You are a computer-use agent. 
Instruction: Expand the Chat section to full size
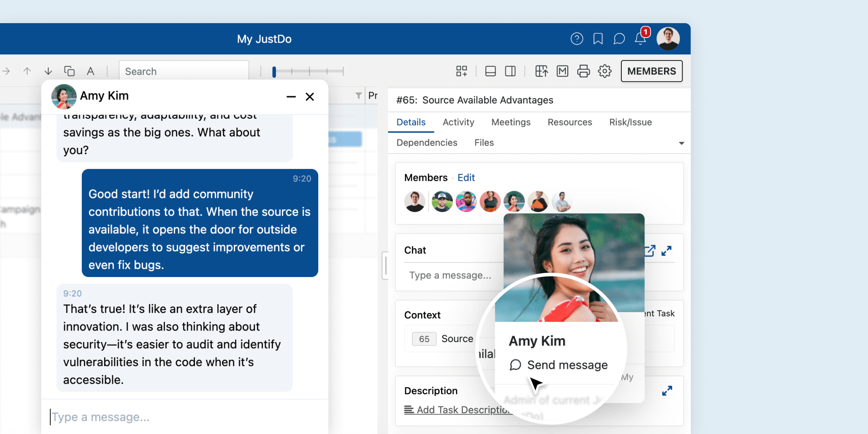click(x=667, y=251)
